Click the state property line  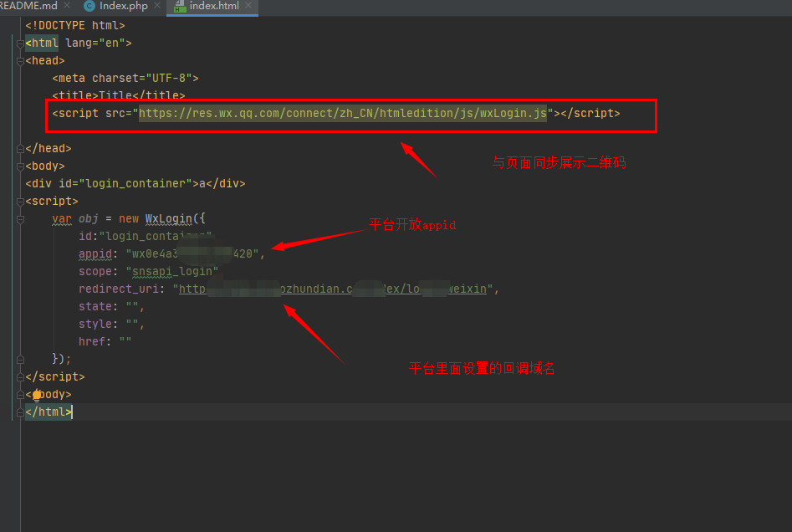pos(111,307)
